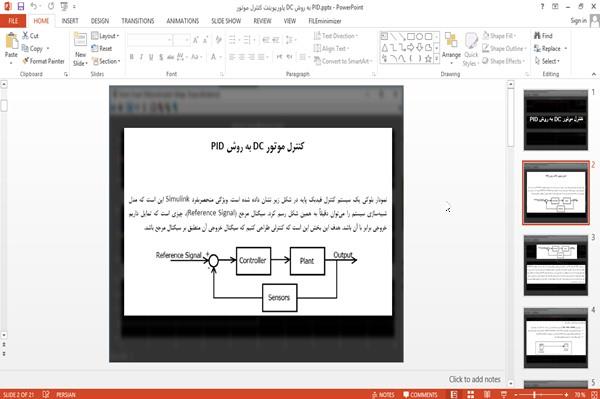Clear all text formatting
Screen dimensions: 600x399
click(x=218, y=40)
